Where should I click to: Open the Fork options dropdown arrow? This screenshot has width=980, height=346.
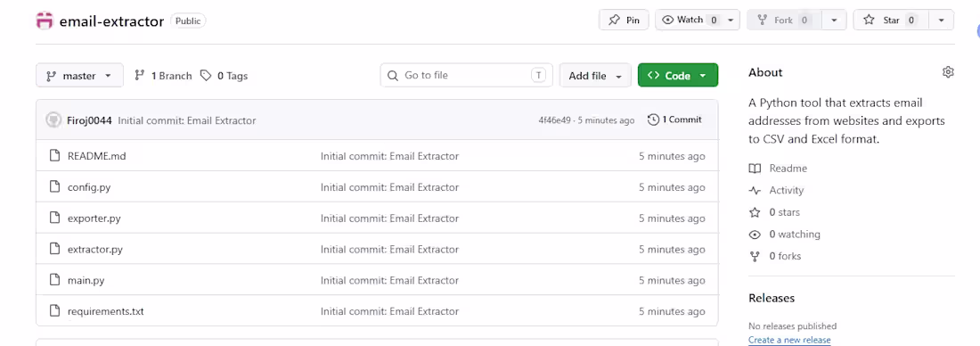[834, 20]
